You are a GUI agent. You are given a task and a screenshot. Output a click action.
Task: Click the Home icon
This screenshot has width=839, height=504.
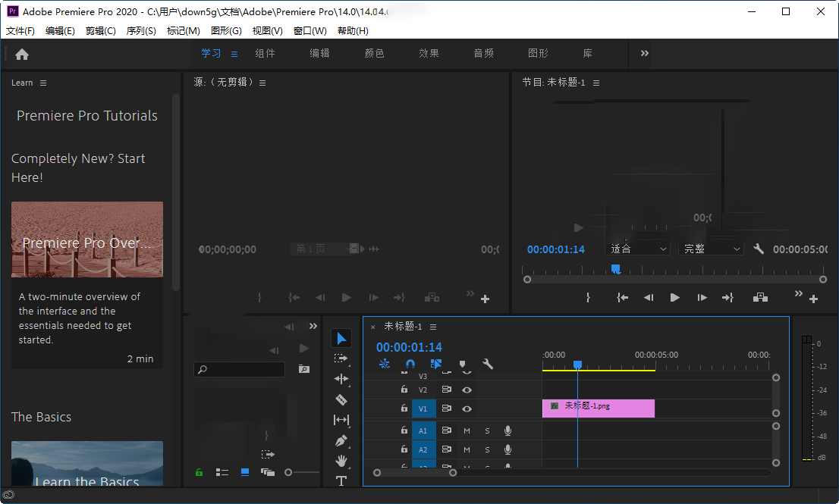tap(22, 54)
